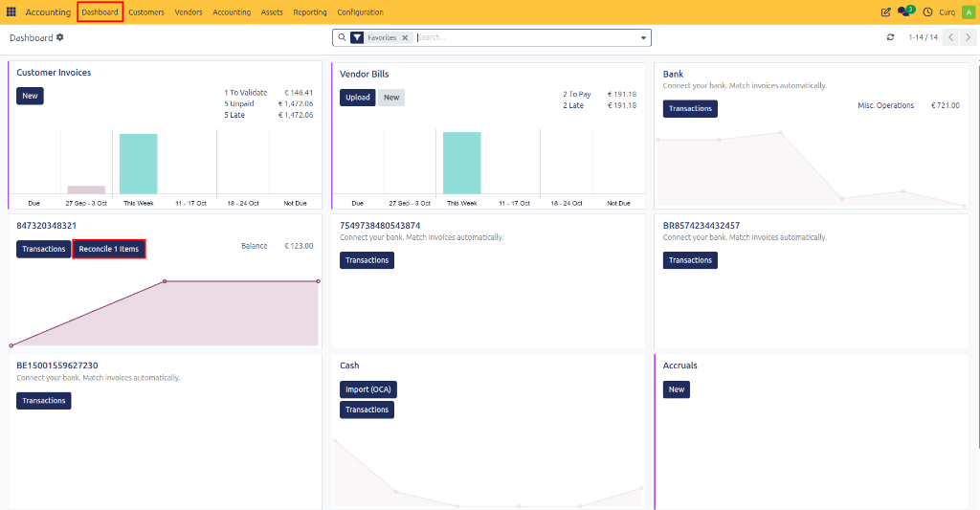
Task: Open journal 847320348321 title
Action: tap(46, 226)
